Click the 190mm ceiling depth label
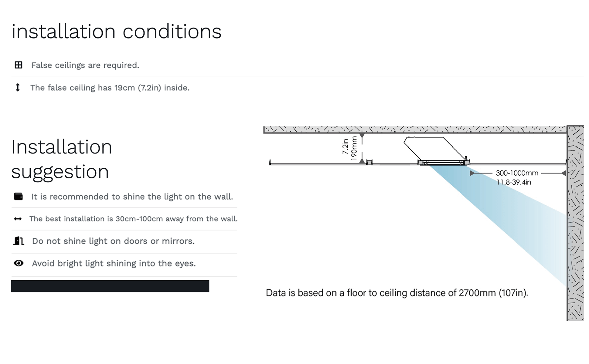 click(x=354, y=148)
